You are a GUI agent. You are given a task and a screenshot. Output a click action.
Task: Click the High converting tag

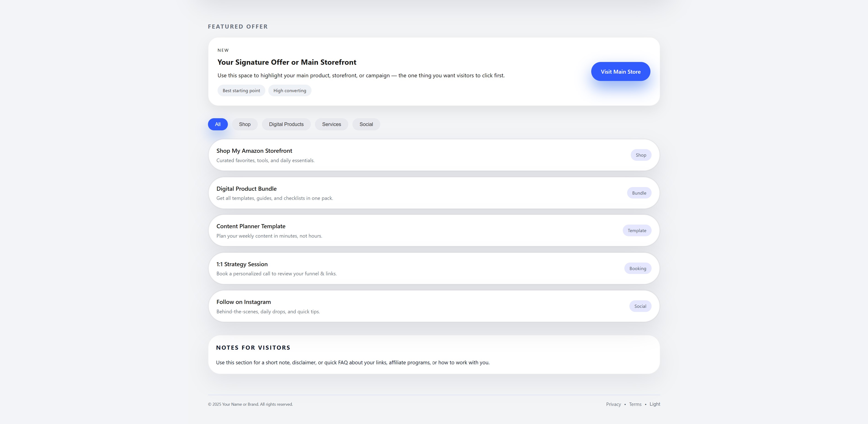pos(290,90)
